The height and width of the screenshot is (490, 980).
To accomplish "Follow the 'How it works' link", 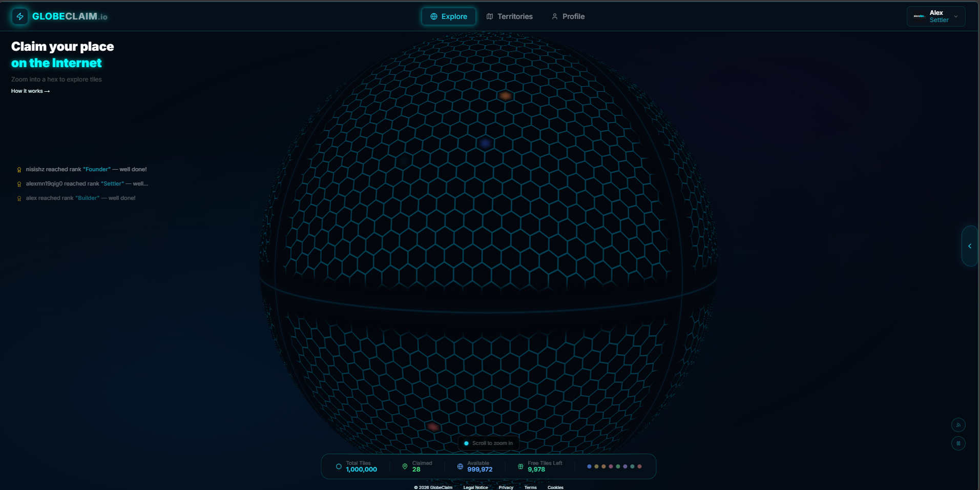I will pos(30,91).
